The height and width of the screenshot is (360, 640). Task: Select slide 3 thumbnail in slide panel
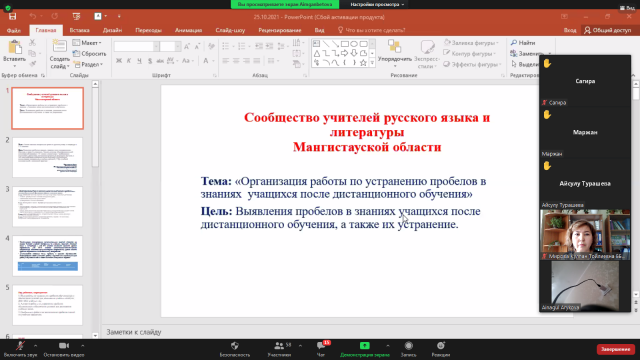click(x=47, y=207)
